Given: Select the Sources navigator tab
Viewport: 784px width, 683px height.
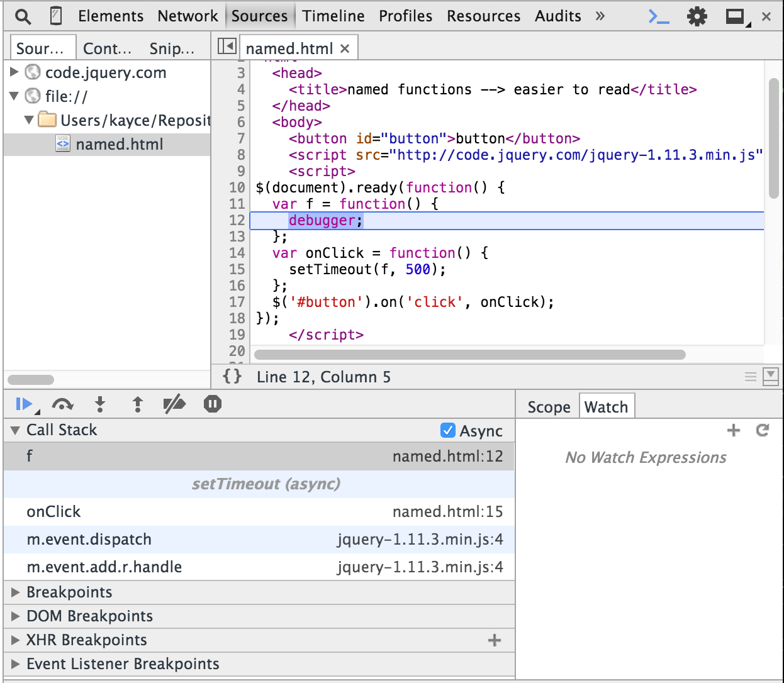Looking at the screenshot, I should [43, 48].
